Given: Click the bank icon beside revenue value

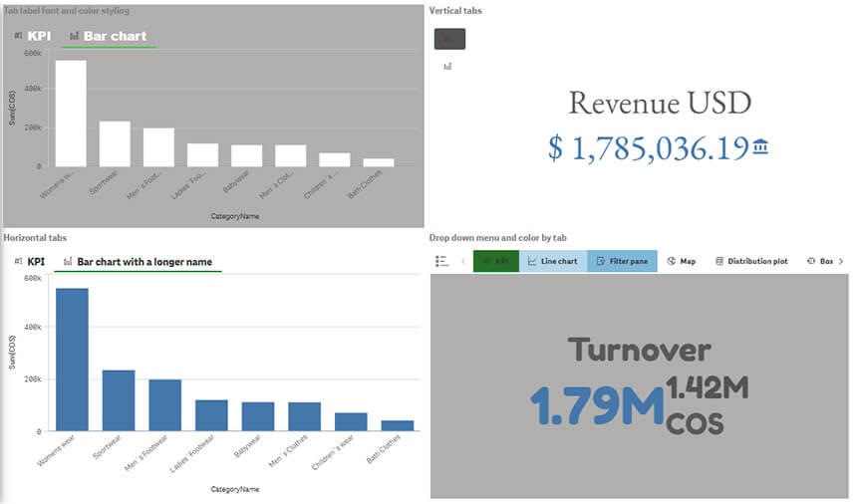Looking at the screenshot, I should coord(760,145).
